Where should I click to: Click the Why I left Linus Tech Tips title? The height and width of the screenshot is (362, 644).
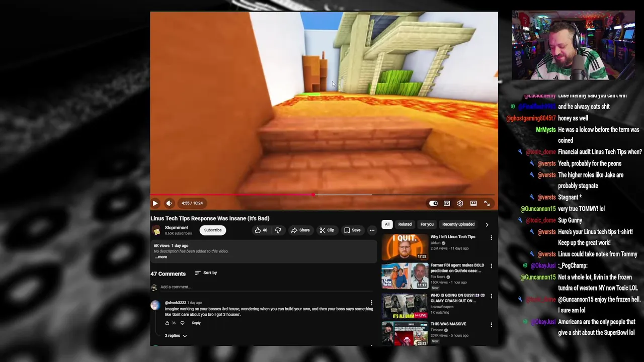pos(453,237)
